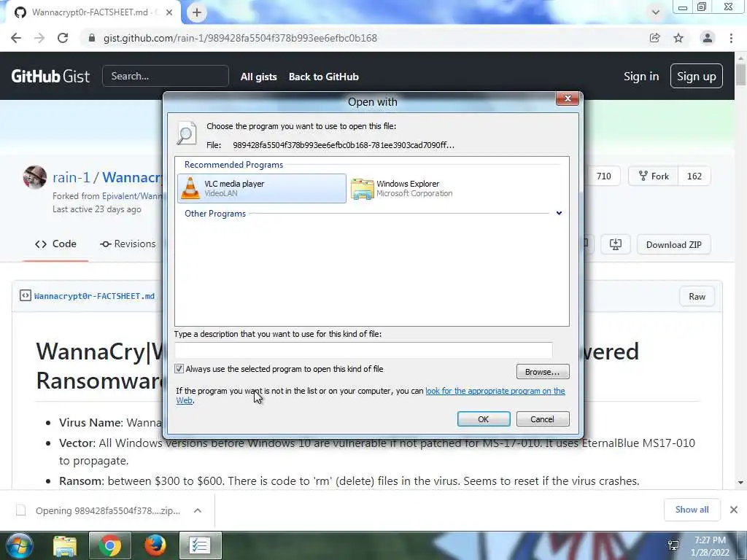Viewport: 747px width, 560px height.
Task: Click scroll down arrow of page scrollbar
Action: coord(741,483)
